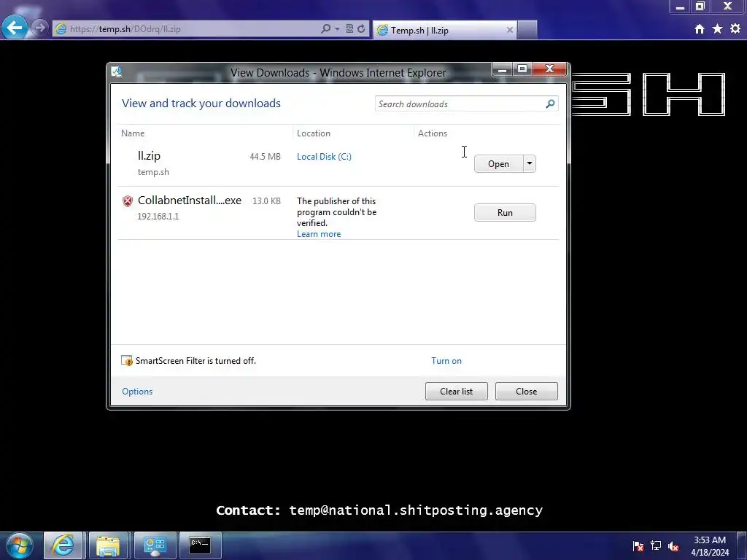Open the ll.zip download
This screenshot has width=747, height=560.
click(x=498, y=164)
